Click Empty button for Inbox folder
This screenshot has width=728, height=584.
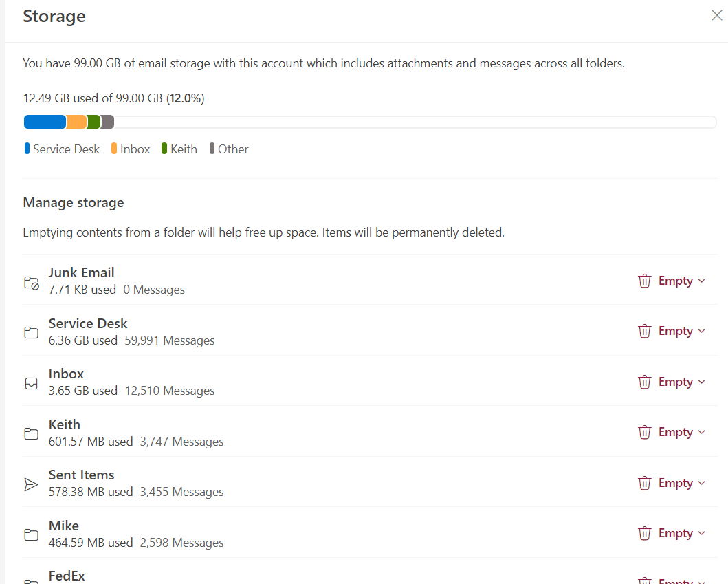coord(672,382)
